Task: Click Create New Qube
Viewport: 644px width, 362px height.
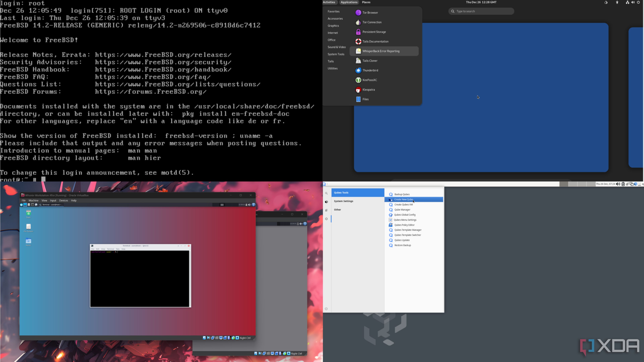Action: tap(403, 199)
